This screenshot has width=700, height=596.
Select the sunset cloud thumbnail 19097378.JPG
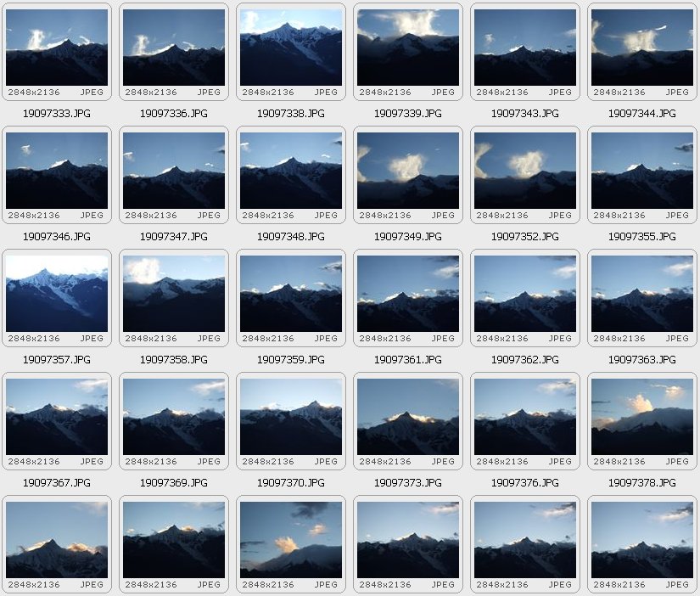(642, 417)
